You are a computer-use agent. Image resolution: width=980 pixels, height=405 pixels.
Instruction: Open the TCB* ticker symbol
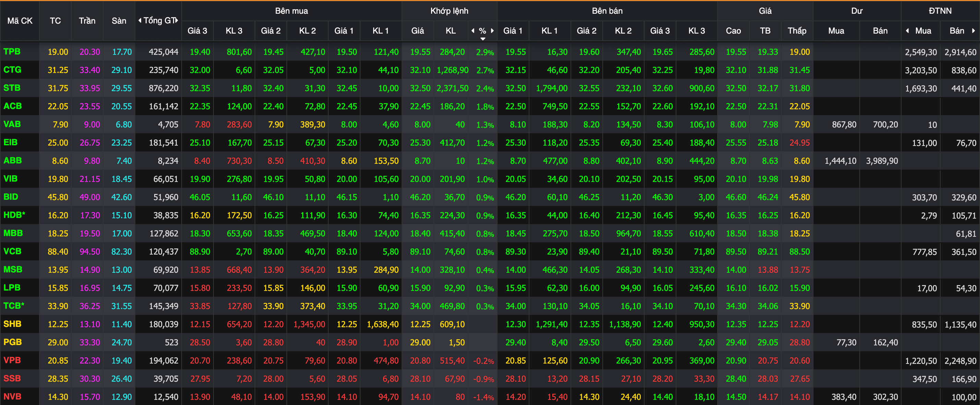14,306
